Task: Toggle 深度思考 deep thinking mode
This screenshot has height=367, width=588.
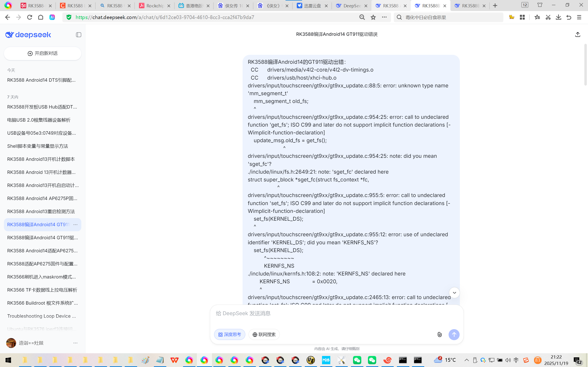Action: (x=230, y=334)
